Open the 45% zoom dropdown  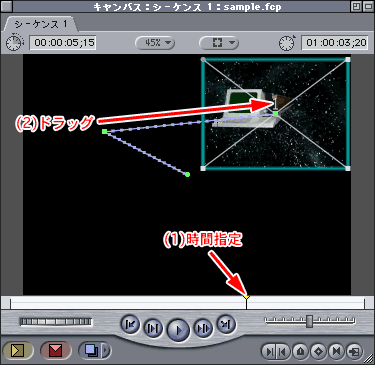click(155, 43)
